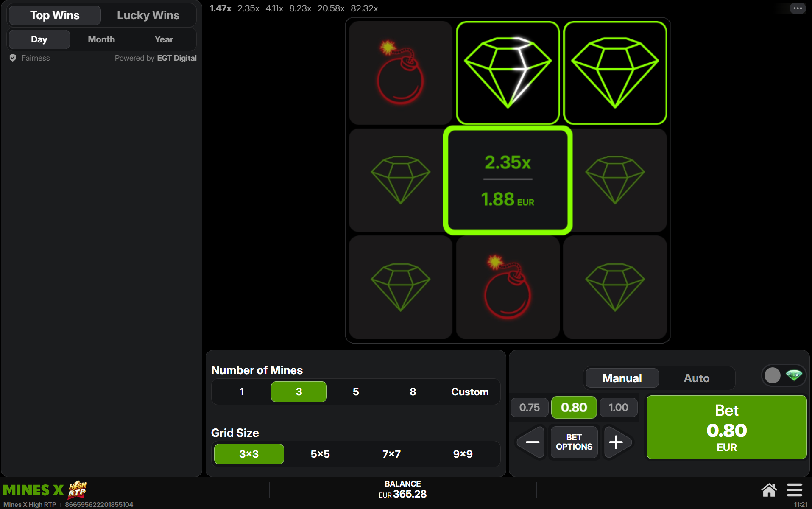
Task: Click the home icon in bottom bar
Action: (x=769, y=490)
